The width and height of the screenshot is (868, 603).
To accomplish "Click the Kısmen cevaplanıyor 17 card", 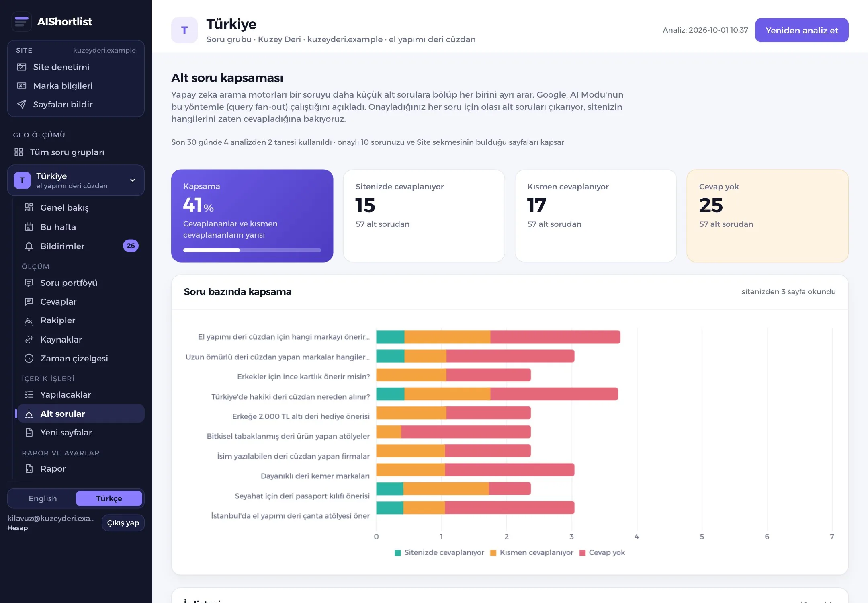I will [x=596, y=216].
